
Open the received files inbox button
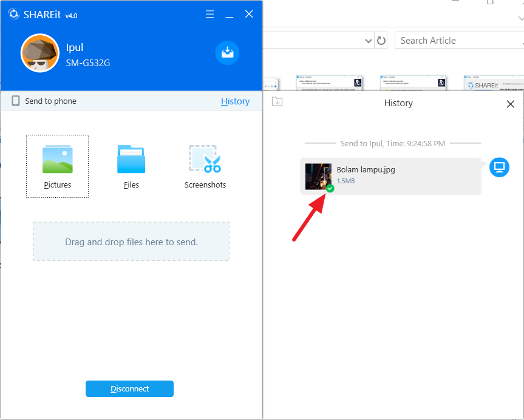click(x=227, y=53)
